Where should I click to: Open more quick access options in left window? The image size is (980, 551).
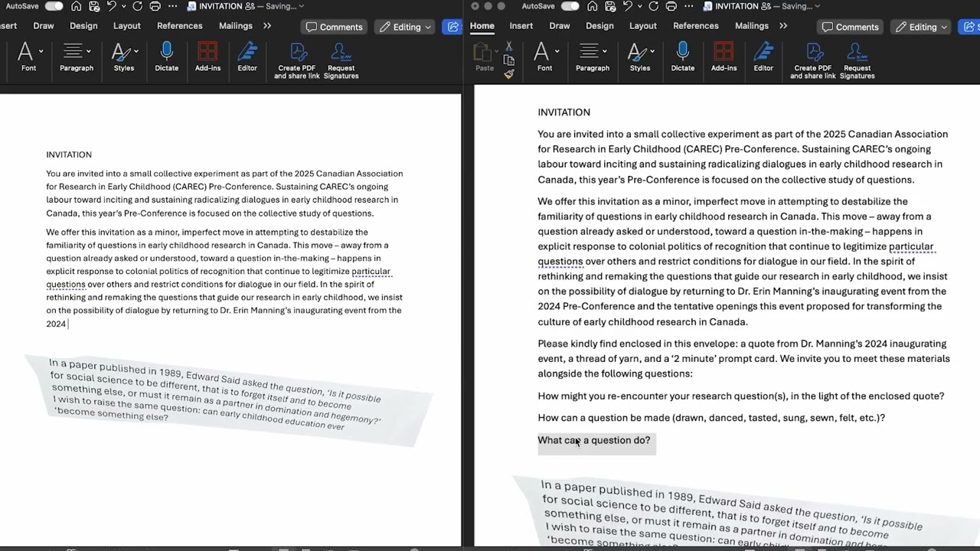(172, 6)
